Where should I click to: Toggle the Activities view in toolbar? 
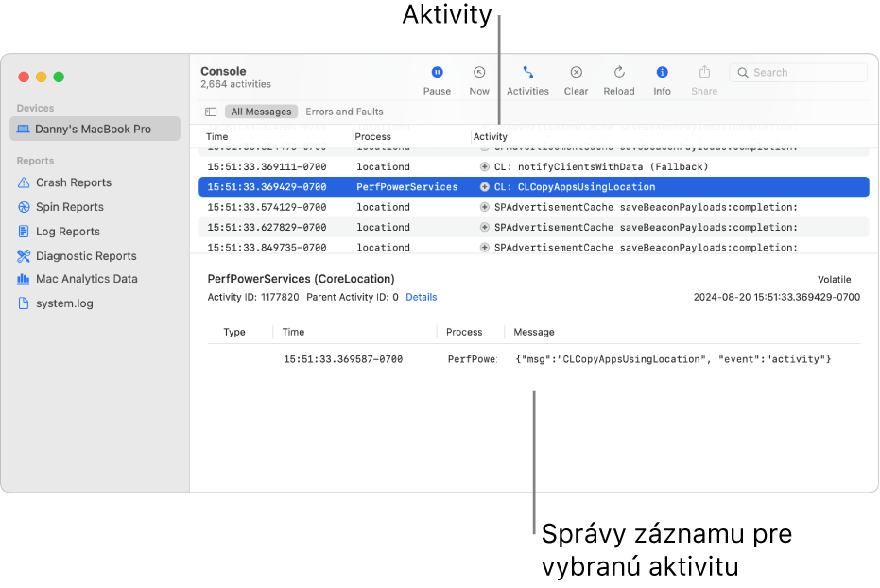tap(527, 80)
